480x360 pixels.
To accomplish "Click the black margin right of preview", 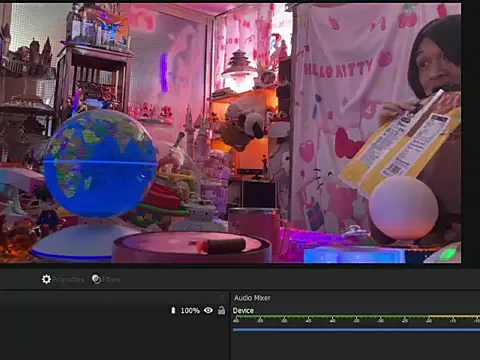I will click(471, 133).
